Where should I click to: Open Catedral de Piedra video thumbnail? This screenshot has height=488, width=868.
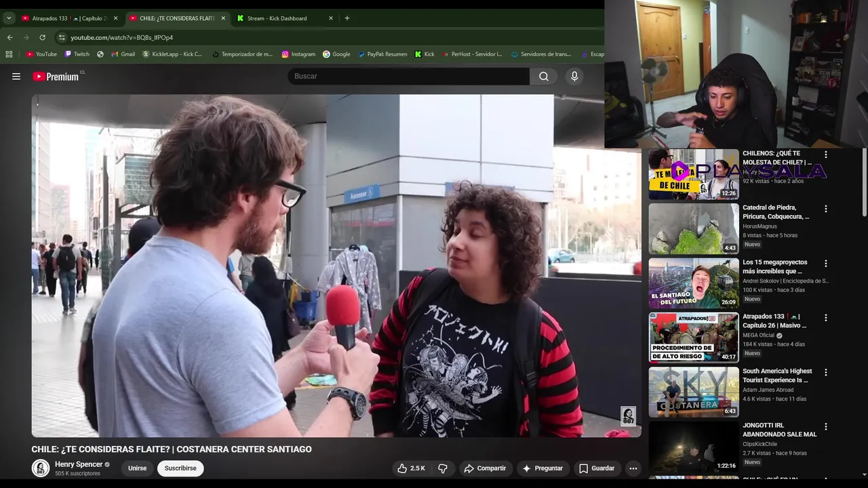(694, 228)
